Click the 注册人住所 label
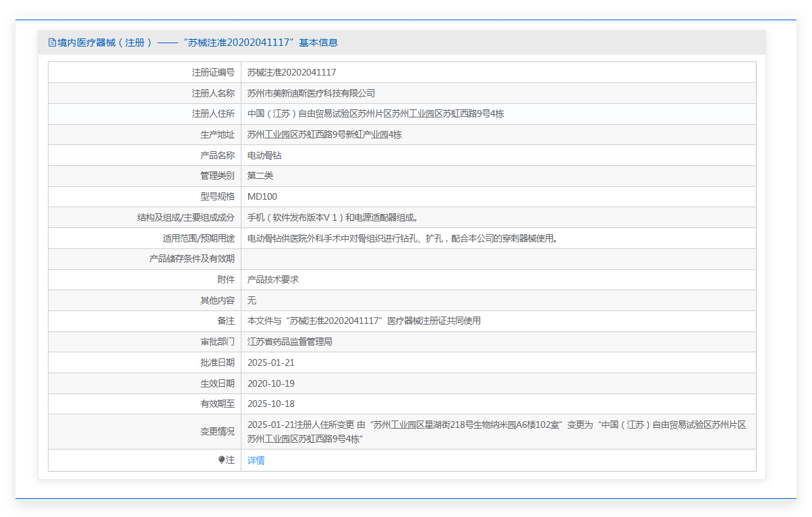Viewport: 812px width, 517px height. (213, 113)
